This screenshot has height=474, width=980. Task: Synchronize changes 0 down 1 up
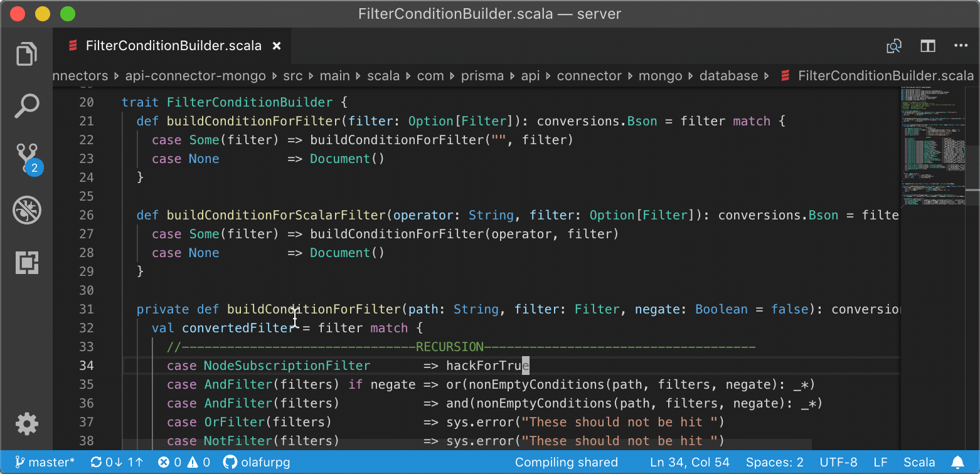pyautogui.click(x=117, y=463)
